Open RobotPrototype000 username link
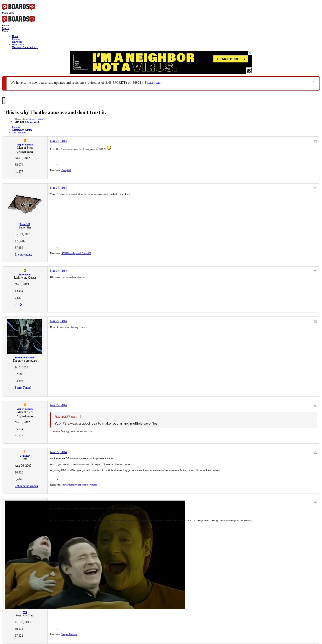 click(25, 358)
